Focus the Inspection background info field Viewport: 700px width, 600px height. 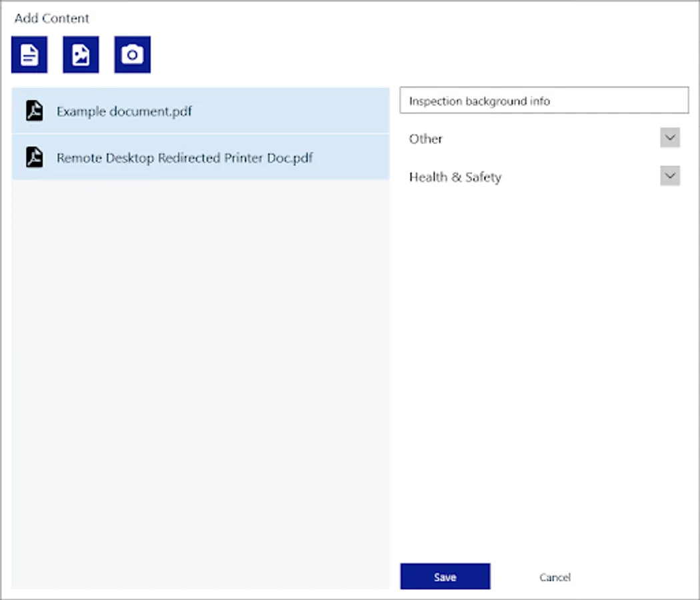coord(544,100)
